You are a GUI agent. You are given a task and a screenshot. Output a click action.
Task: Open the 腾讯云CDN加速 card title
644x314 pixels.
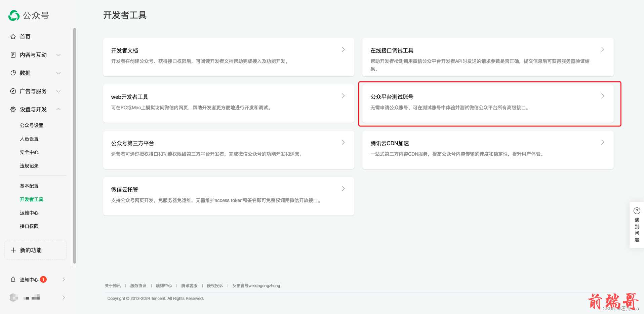[x=390, y=143]
